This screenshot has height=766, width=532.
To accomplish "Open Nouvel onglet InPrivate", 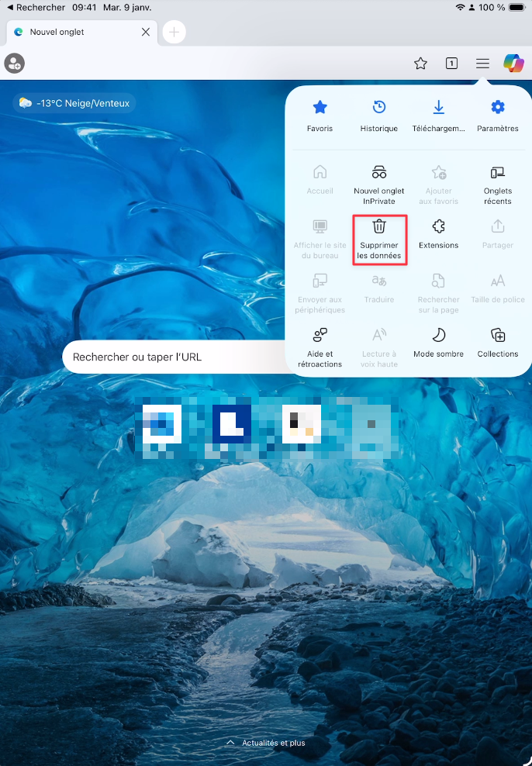I will tap(379, 185).
